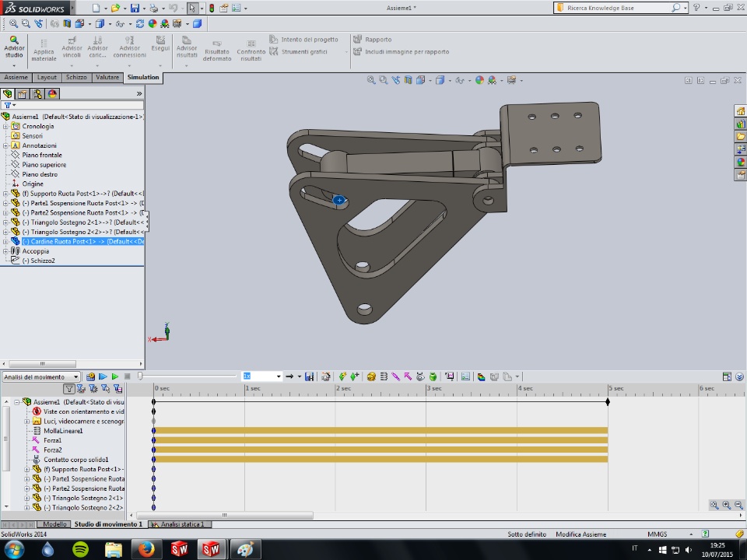Click the Calculate motion study icon
This screenshot has height=560, width=747.
pos(91,376)
